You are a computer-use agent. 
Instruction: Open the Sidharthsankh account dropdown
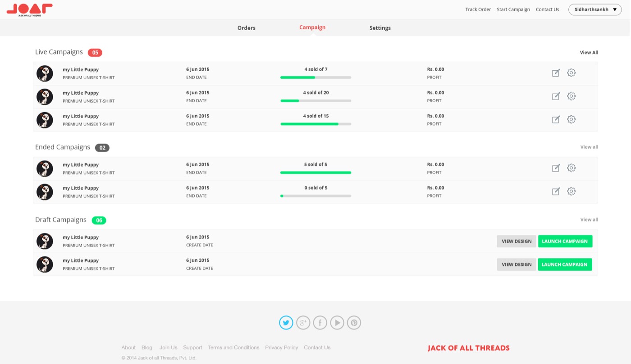(595, 9)
